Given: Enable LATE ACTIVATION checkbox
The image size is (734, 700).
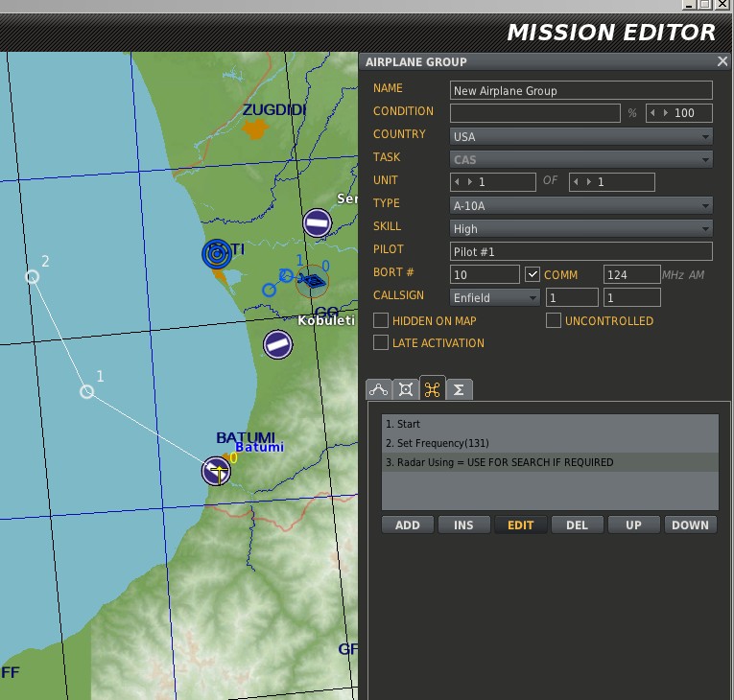Looking at the screenshot, I should point(381,342).
